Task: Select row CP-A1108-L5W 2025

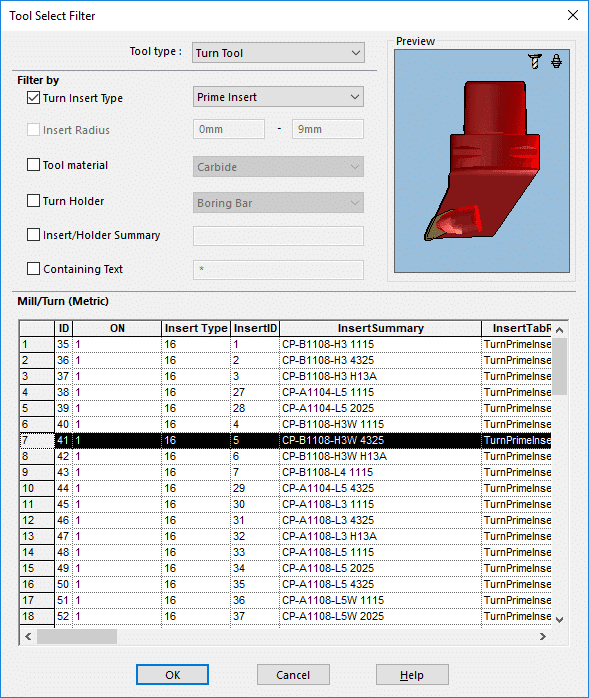Action: click(x=285, y=617)
